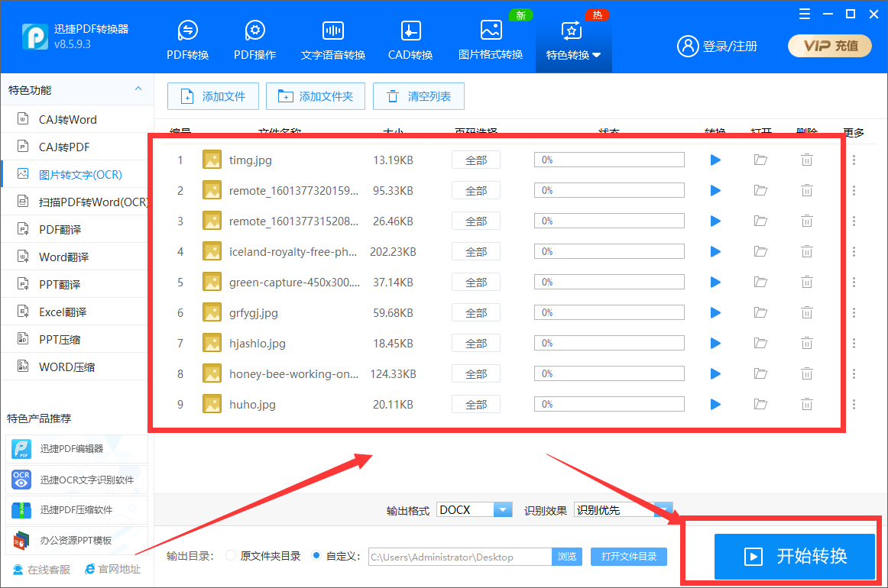The image size is (888, 588).
Task: Select 扫描PDF转Word(OCR) in sidebar
Action: [x=77, y=202]
